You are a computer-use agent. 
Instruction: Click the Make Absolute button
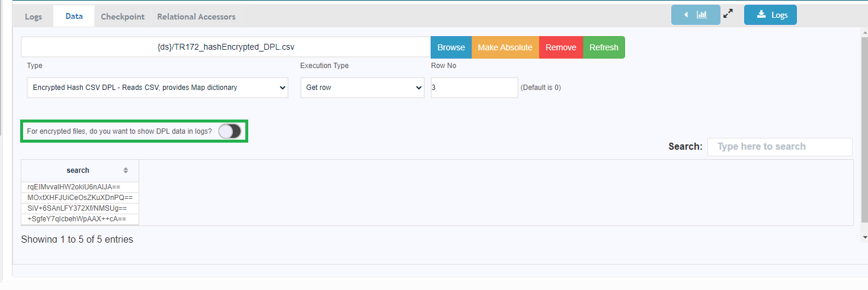tap(505, 47)
